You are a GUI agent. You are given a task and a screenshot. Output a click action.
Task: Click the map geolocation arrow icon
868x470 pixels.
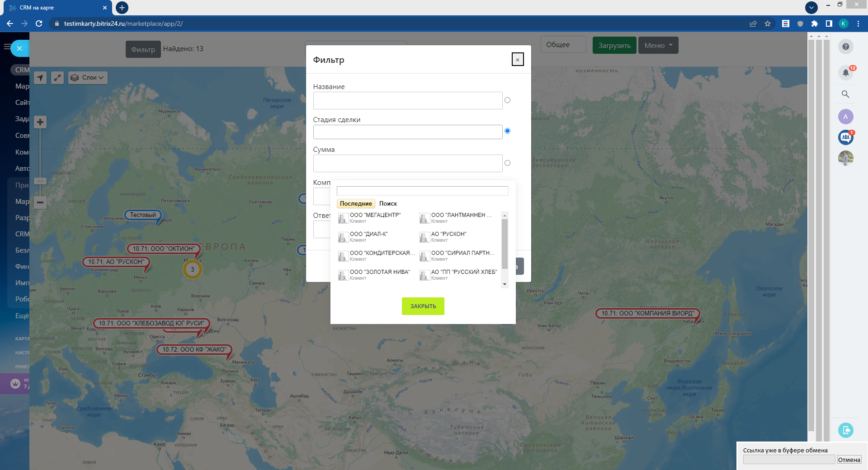pos(40,78)
